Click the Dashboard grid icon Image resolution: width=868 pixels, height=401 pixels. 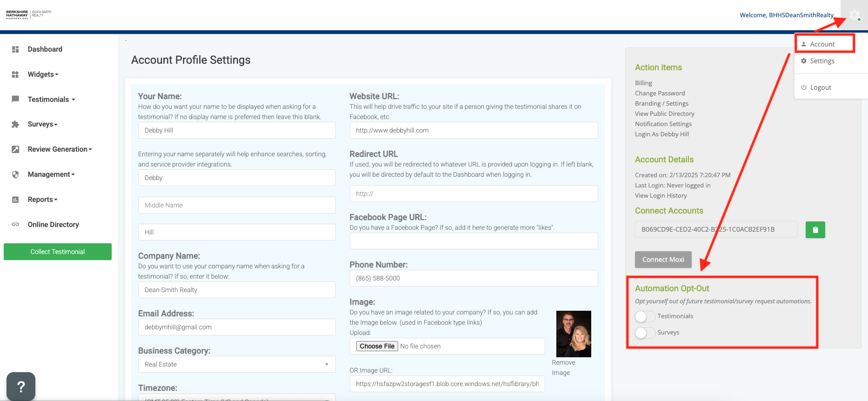coord(15,49)
